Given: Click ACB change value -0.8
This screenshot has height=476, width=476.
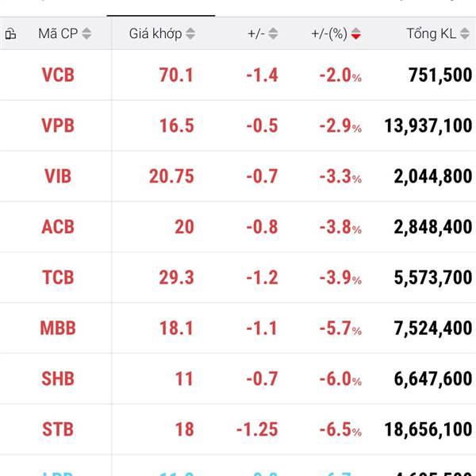Looking at the screenshot, I should 262,227.
